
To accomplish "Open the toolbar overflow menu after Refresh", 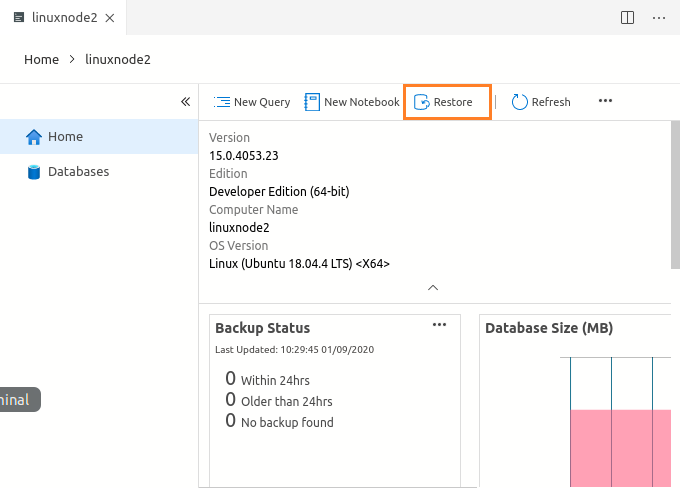I will (x=605, y=101).
